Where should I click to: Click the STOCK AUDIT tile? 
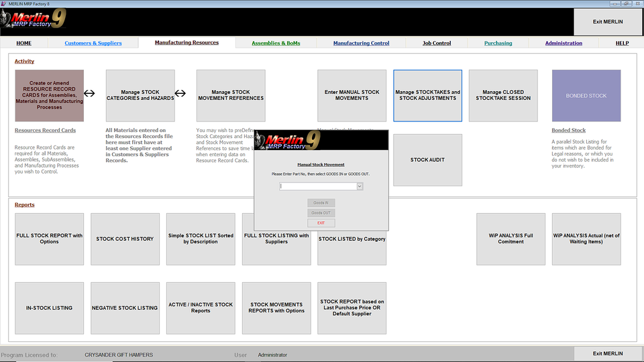coord(427,160)
